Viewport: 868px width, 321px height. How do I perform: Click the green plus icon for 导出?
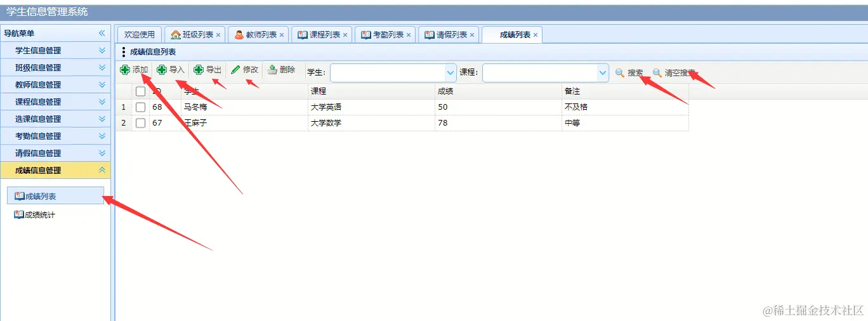pyautogui.click(x=199, y=70)
